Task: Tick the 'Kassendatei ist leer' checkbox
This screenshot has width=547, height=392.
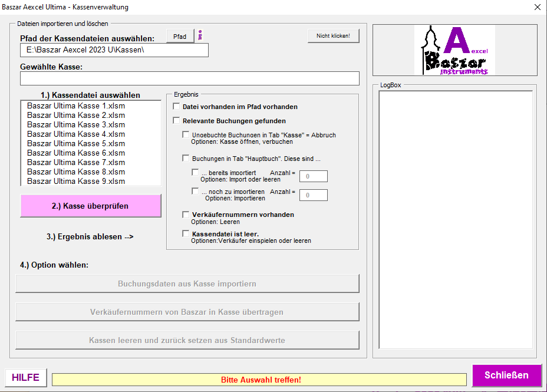Action: pyautogui.click(x=186, y=233)
